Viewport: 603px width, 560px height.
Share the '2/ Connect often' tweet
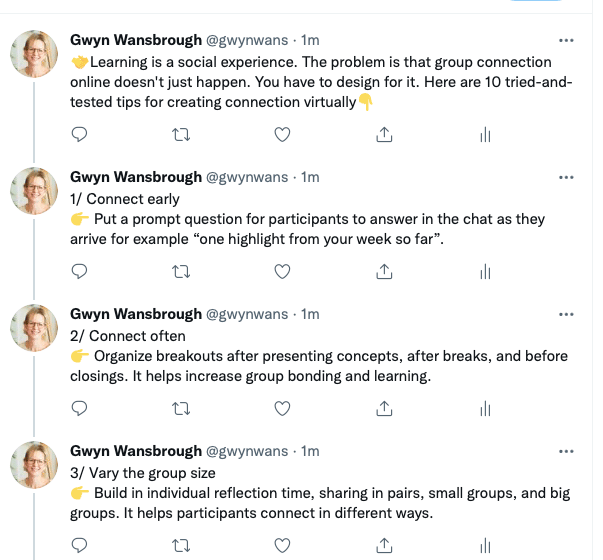click(384, 408)
